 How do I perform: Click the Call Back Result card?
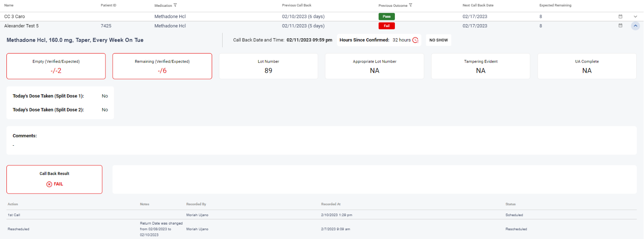[x=54, y=179]
